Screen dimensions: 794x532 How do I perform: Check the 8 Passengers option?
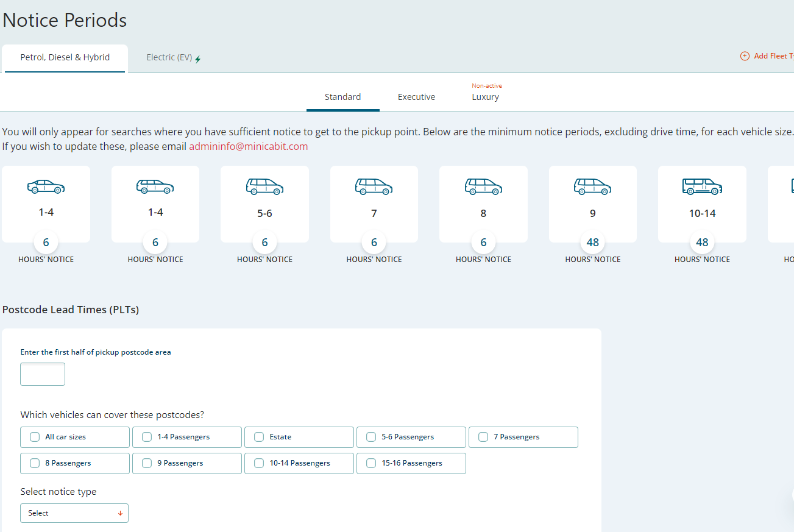click(35, 463)
